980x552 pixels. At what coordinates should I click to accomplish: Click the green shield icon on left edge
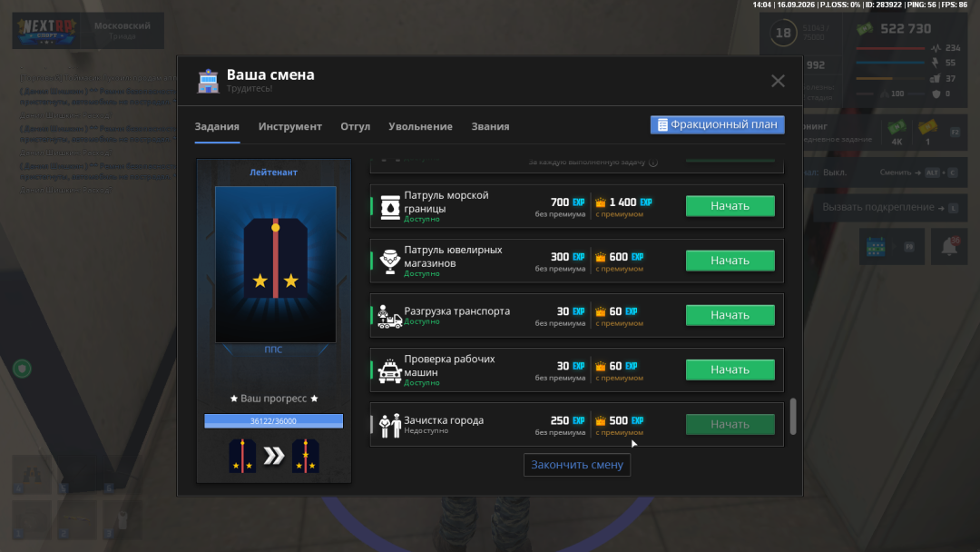pos(23,369)
